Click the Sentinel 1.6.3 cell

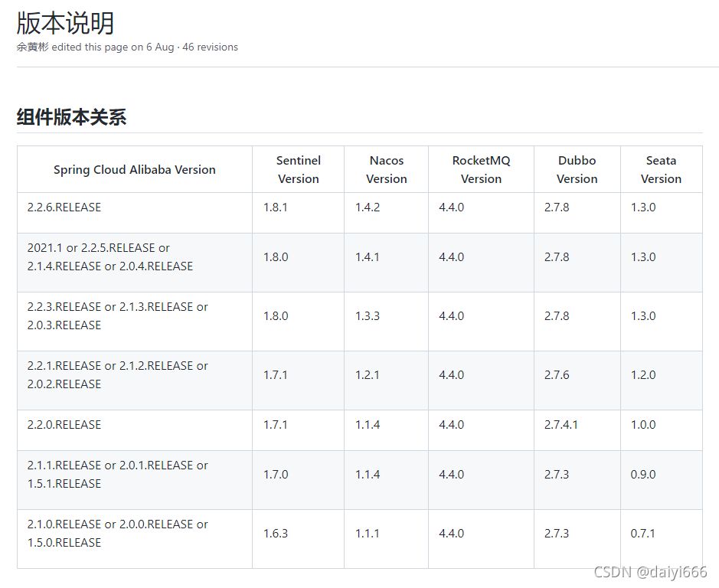(298, 539)
